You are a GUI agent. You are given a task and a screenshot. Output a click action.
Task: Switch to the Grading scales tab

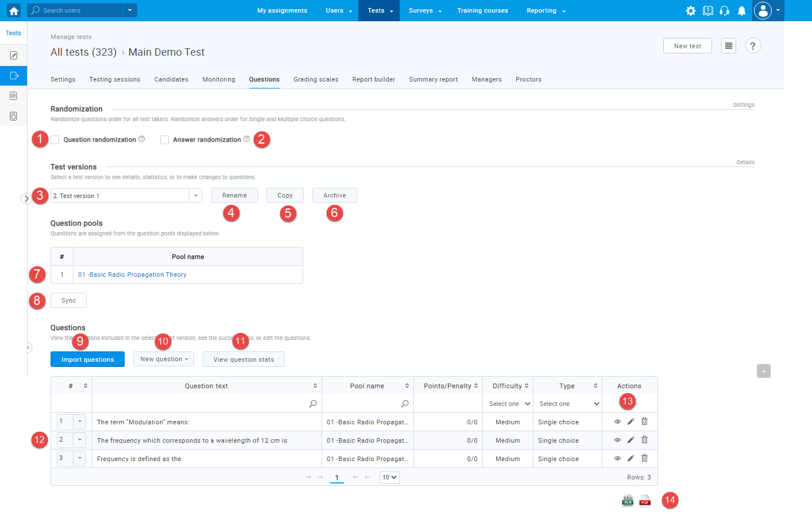click(x=316, y=80)
